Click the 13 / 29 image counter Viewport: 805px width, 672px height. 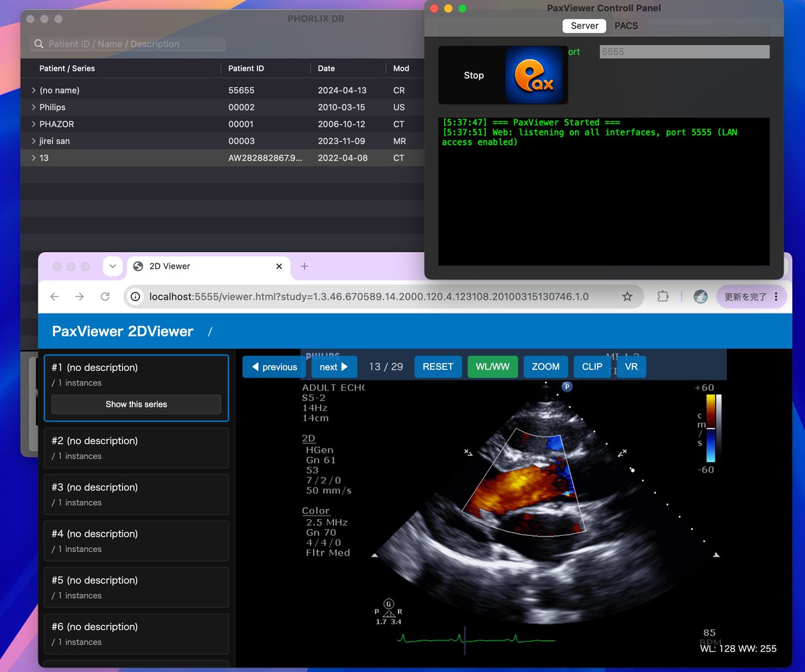click(x=386, y=367)
